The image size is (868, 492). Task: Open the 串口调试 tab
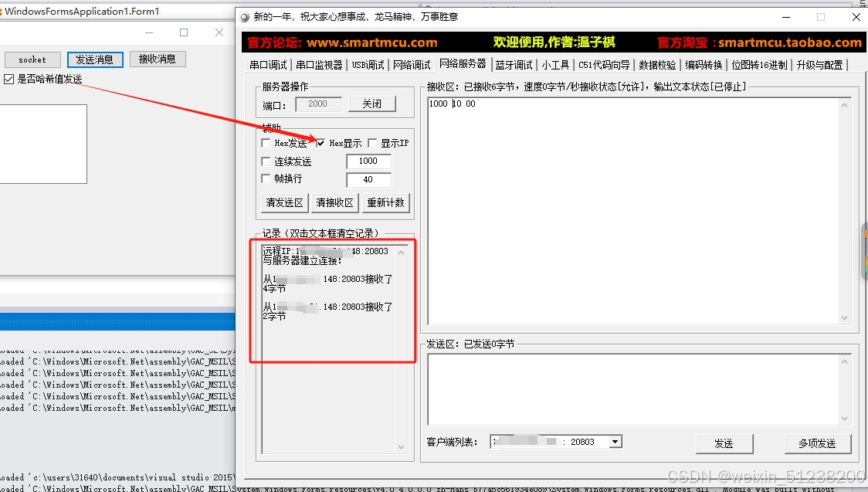point(269,66)
